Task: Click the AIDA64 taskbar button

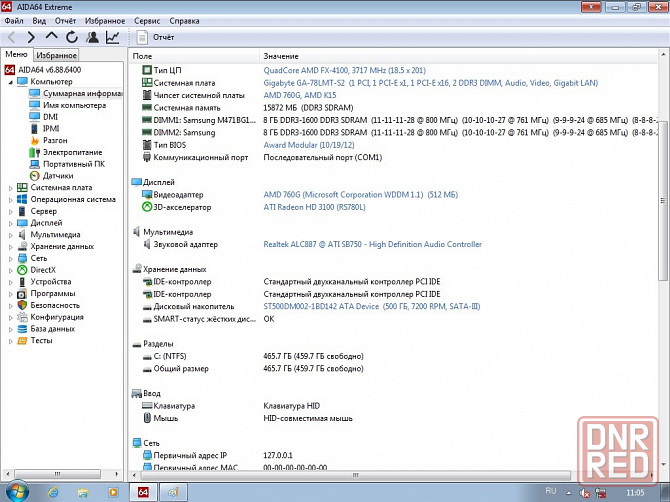Action: click(x=143, y=493)
